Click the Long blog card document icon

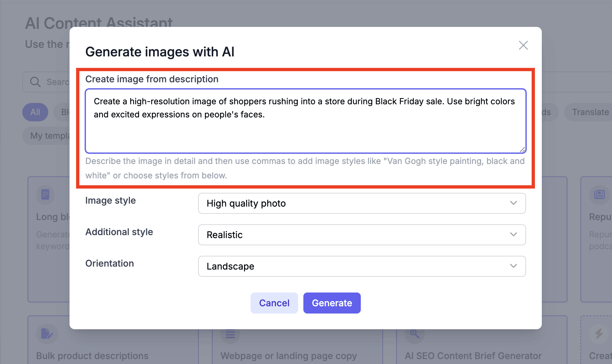pyautogui.click(x=45, y=194)
